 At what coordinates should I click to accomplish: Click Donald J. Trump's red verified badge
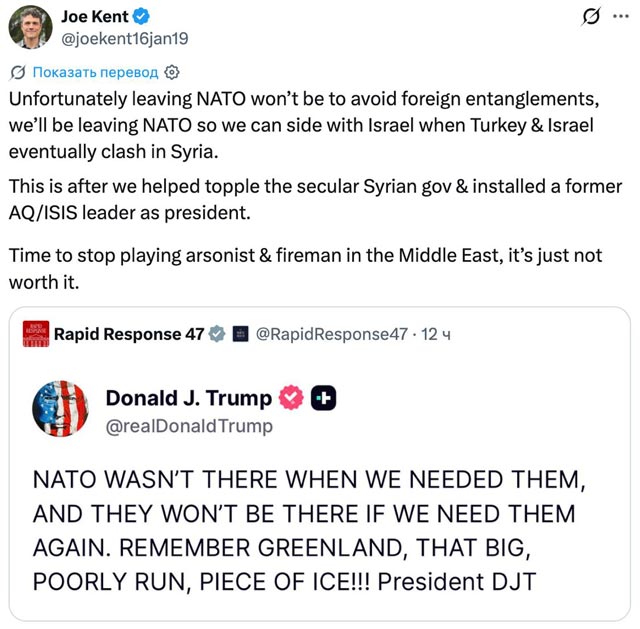pyautogui.click(x=290, y=398)
